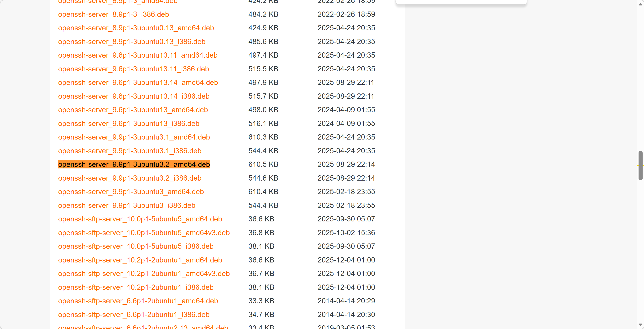Viewport: 644px width, 329px height.
Task: Click openssh-server_9.6p1-3ubuntu13.14_i386.deb link
Action: click(x=134, y=96)
